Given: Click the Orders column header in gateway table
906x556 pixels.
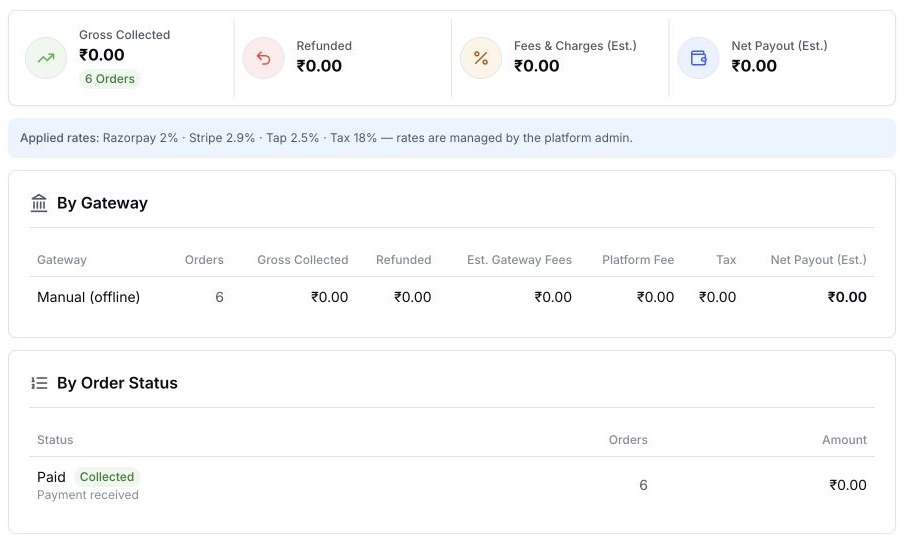Looking at the screenshot, I should click(x=204, y=260).
